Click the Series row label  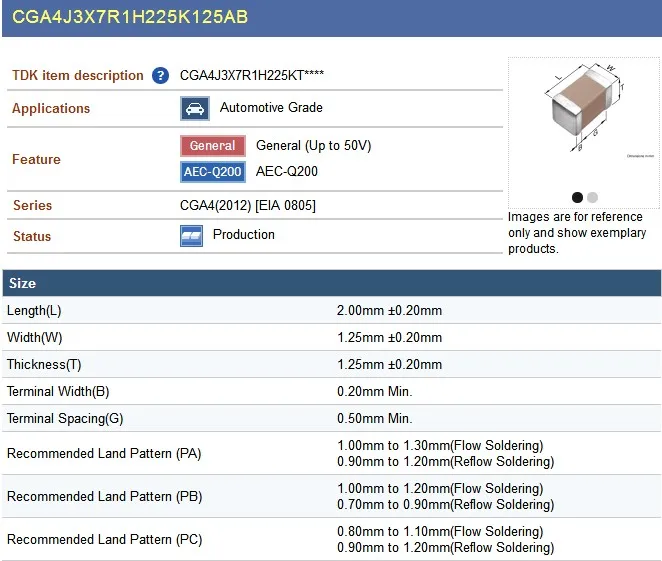(33, 206)
